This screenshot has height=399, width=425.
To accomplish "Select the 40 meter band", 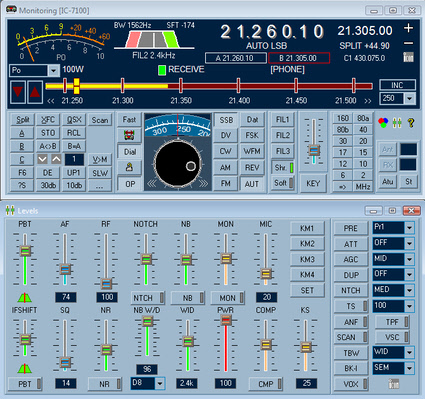I will coord(363,130).
